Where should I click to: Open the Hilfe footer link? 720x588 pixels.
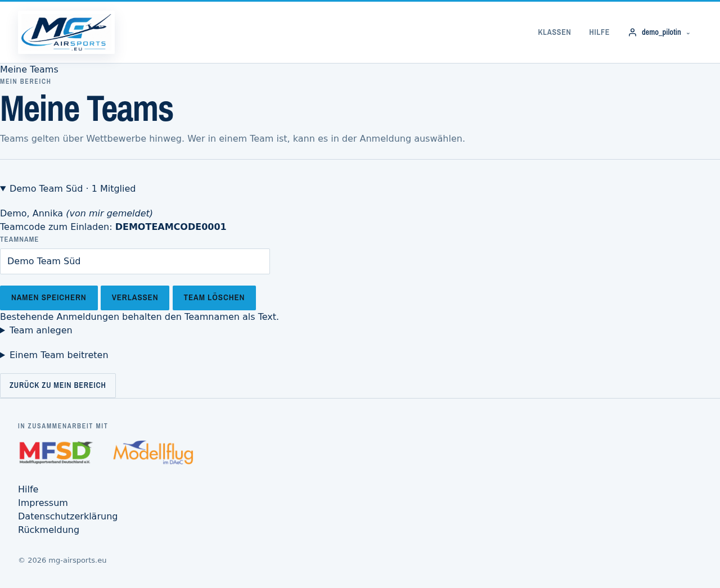tap(28, 490)
